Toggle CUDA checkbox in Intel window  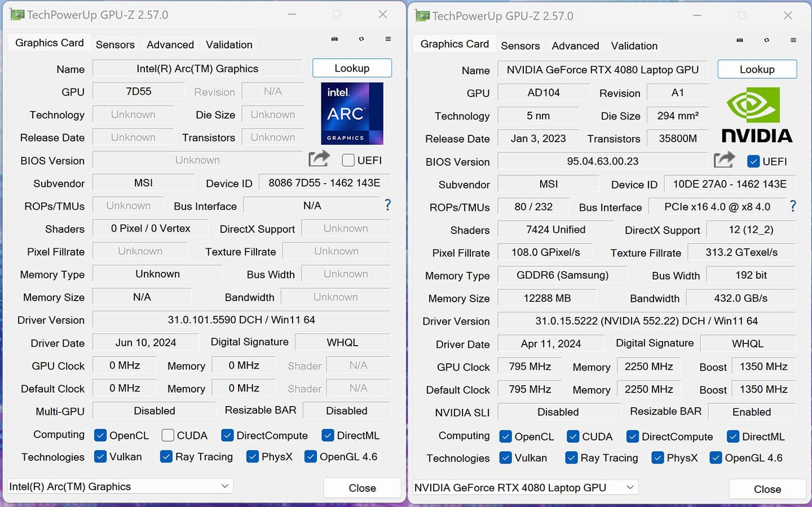[167, 435]
